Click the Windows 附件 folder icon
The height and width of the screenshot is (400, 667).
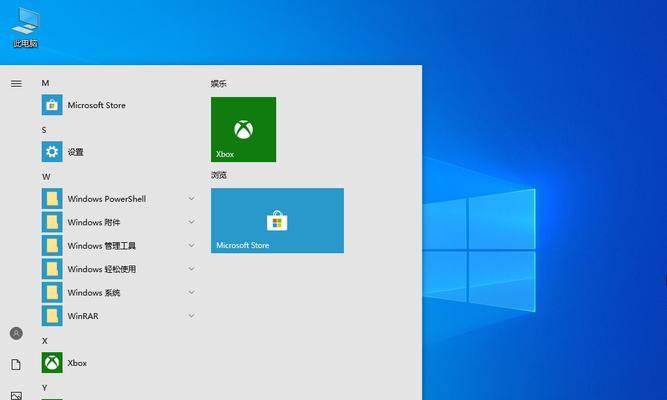[x=52, y=222]
